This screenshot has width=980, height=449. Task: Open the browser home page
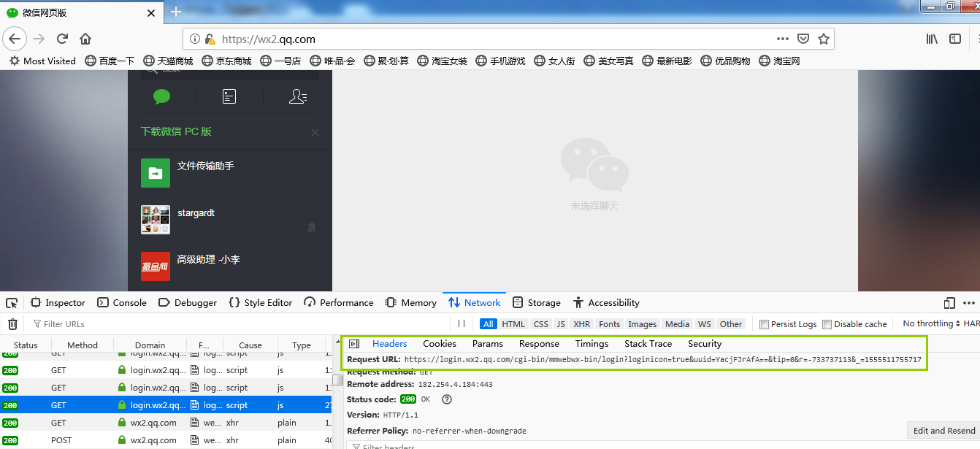[x=85, y=39]
